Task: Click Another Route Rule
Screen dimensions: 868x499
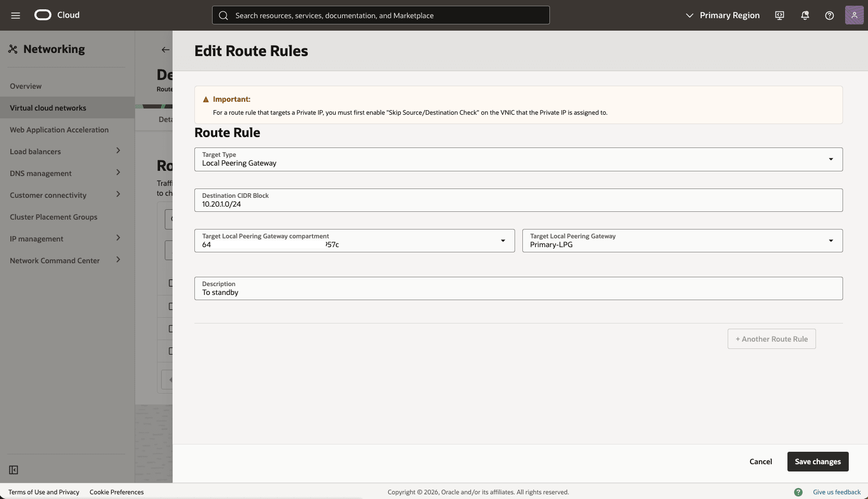Action: click(771, 339)
